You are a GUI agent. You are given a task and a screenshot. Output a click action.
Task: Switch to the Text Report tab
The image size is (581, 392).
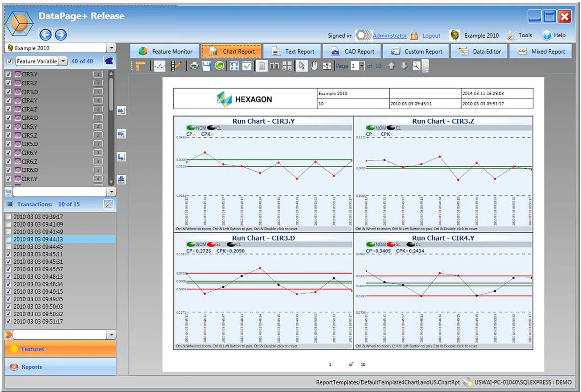293,51
